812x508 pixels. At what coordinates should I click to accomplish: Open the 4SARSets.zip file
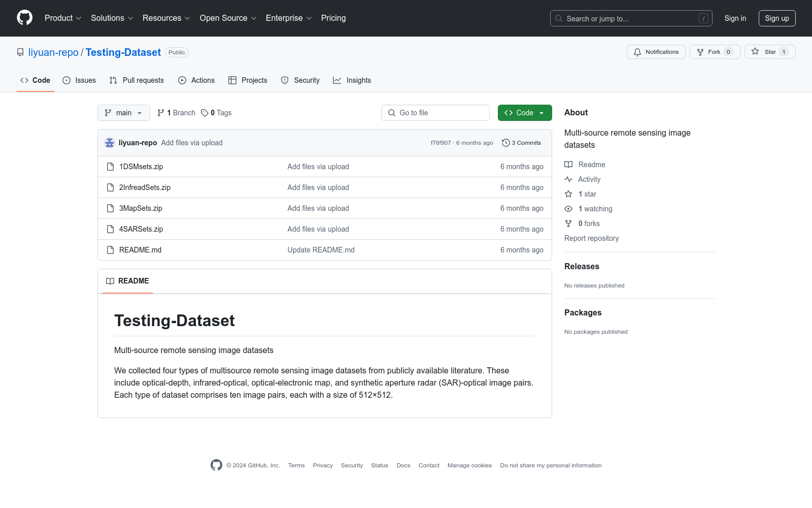coord(141,229)
